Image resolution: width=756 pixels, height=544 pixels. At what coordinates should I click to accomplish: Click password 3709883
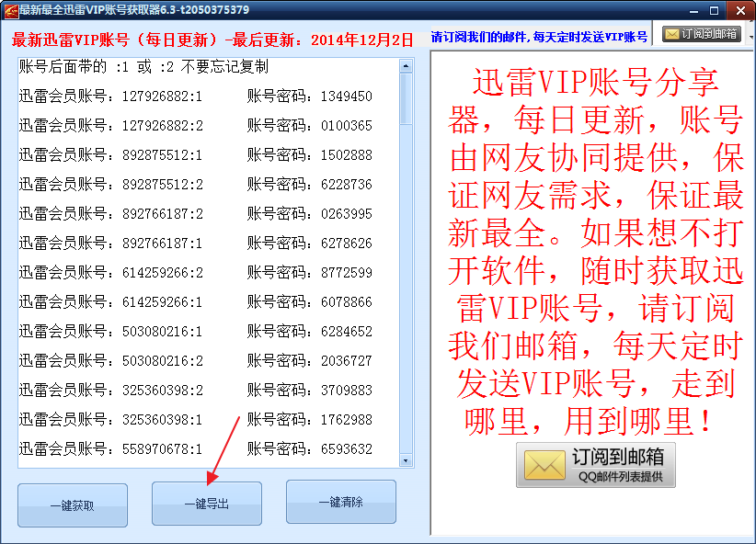(347, 391)
